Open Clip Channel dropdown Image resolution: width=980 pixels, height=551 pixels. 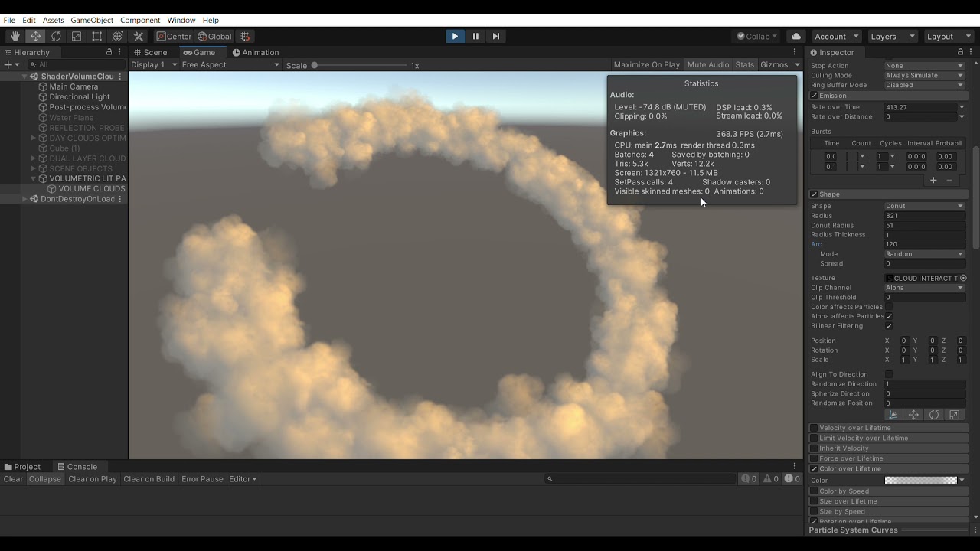924,288
